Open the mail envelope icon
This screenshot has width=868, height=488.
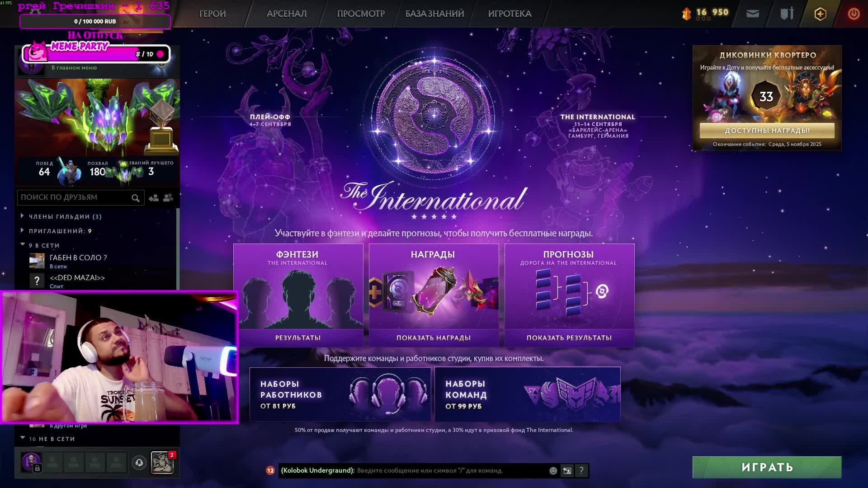point(752,14)
